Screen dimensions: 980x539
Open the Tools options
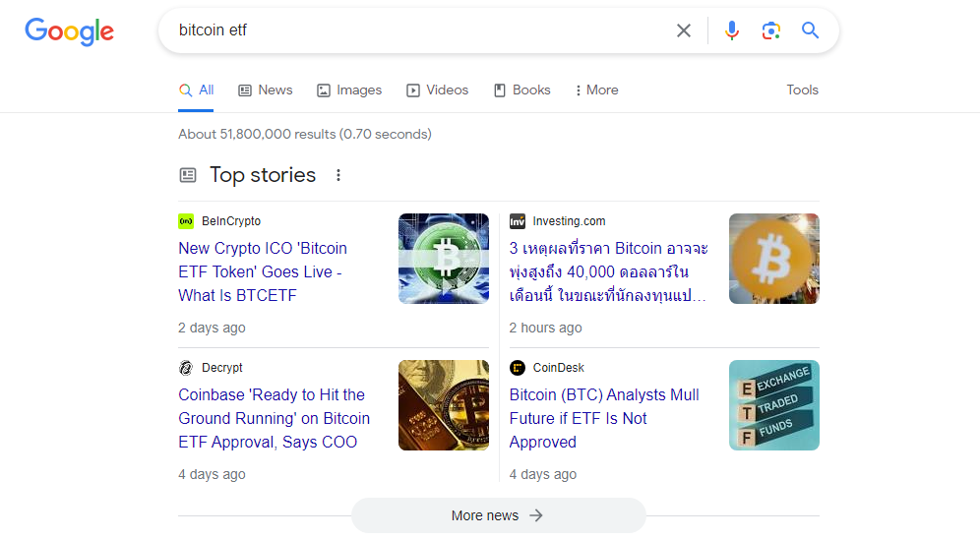pyautogui.click(x=802, y=90)
